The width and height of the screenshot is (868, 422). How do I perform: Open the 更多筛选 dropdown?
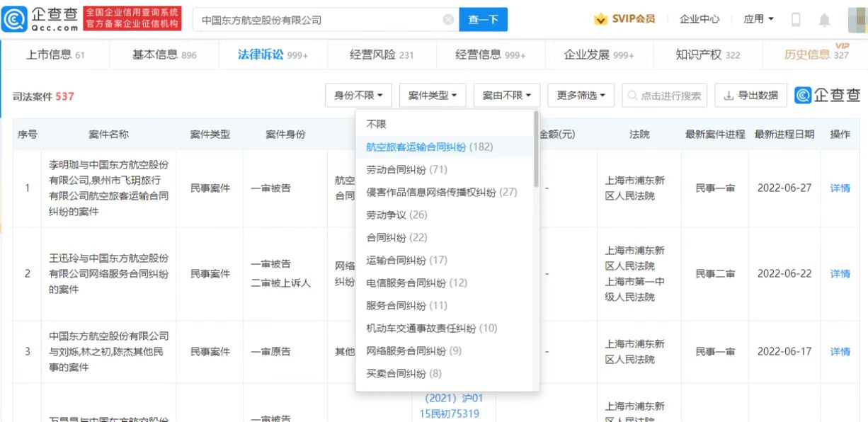point(581,96)
